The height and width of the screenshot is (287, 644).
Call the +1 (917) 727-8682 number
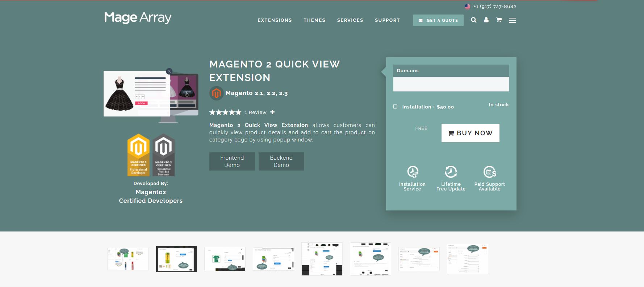point(495,7)
